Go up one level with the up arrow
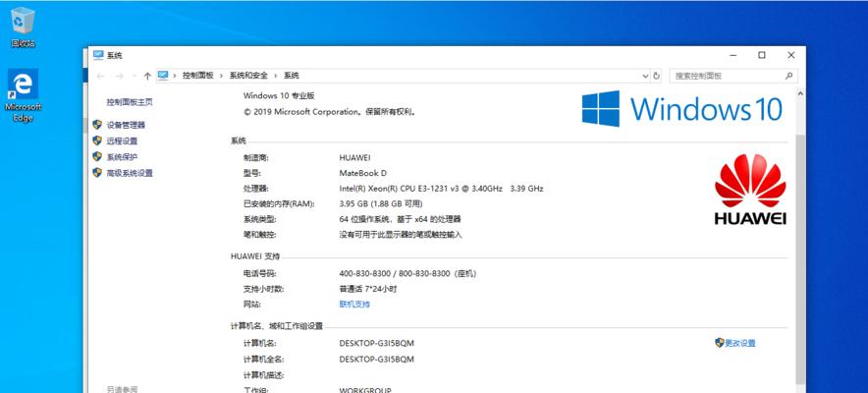 click(147, 76)
